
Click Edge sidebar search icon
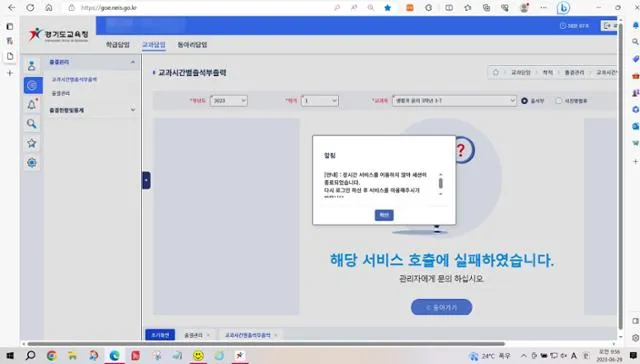point(635,42)
